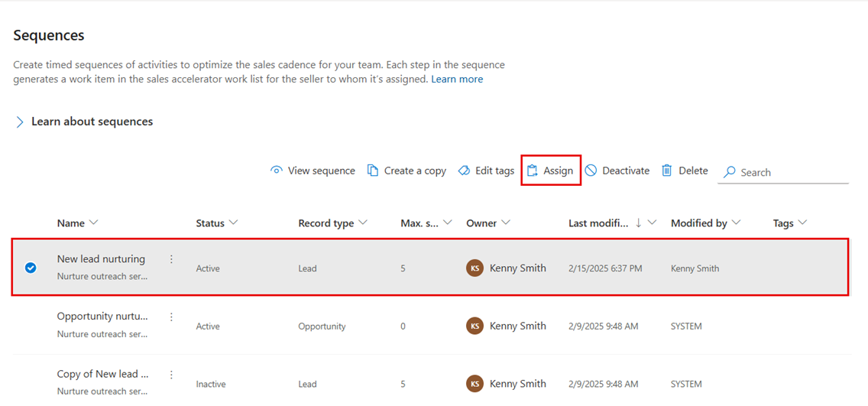This screenshot has height=406, width=868.
Task: Click Deactivate command label
Action: click(626, 171)
